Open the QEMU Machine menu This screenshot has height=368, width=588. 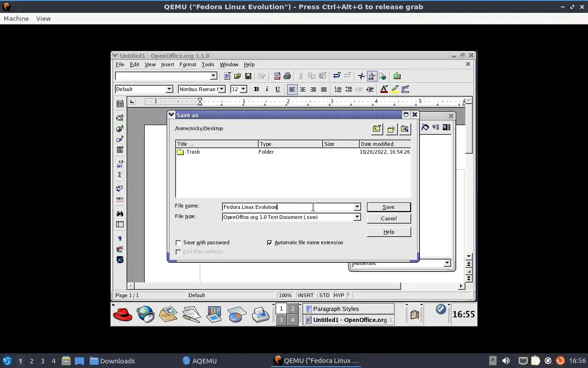tap(16, 18)
